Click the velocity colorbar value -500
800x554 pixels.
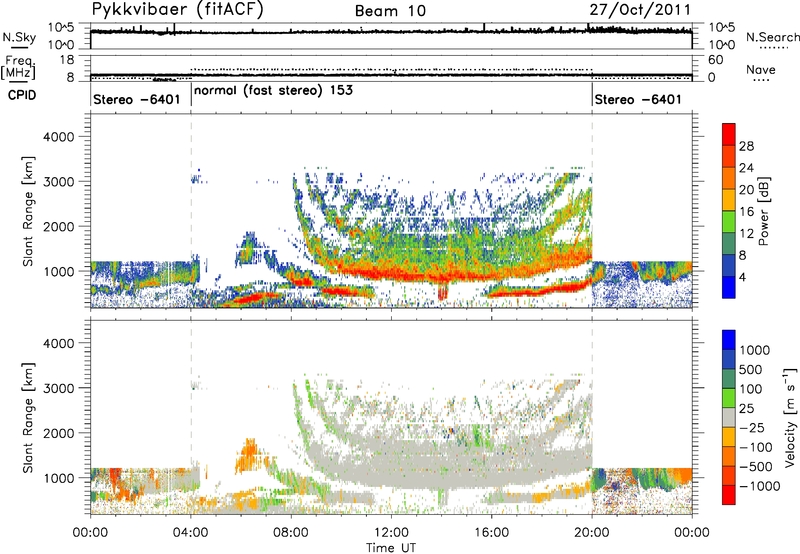756,466
